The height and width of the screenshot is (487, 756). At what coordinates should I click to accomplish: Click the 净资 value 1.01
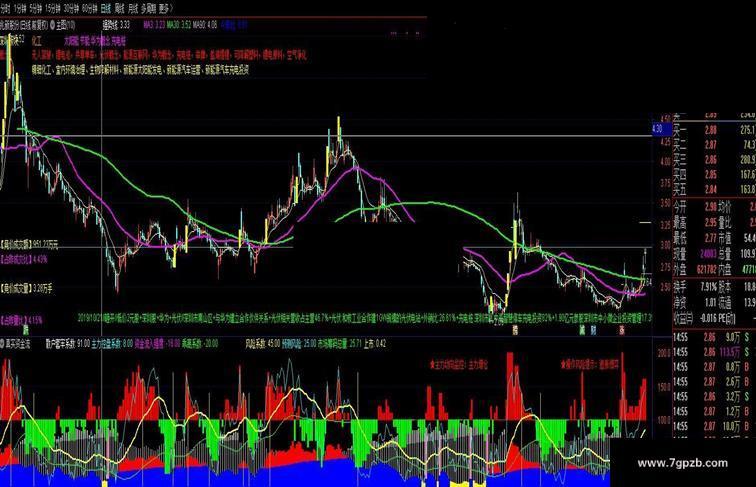tap(710, 302)
